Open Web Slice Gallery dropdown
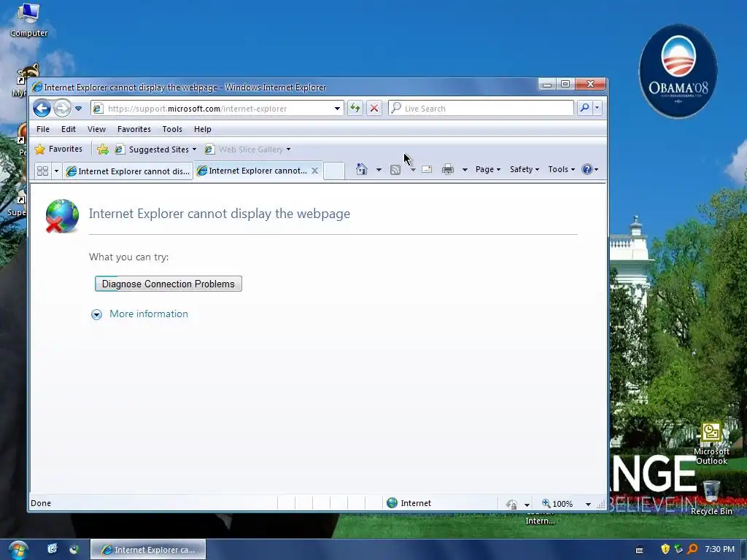Image resolution: width=747 pixels, height=560 pixels. pos(248,149)
